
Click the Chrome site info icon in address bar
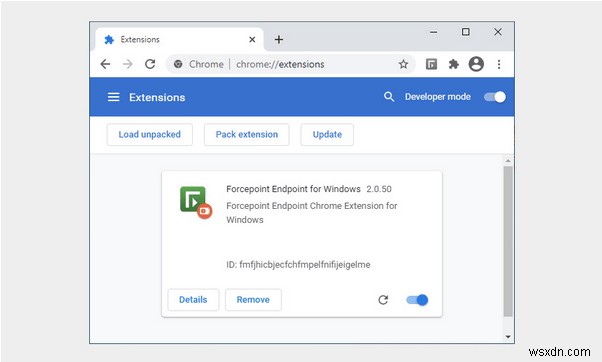pyautogui.click(x=178, y=64)
